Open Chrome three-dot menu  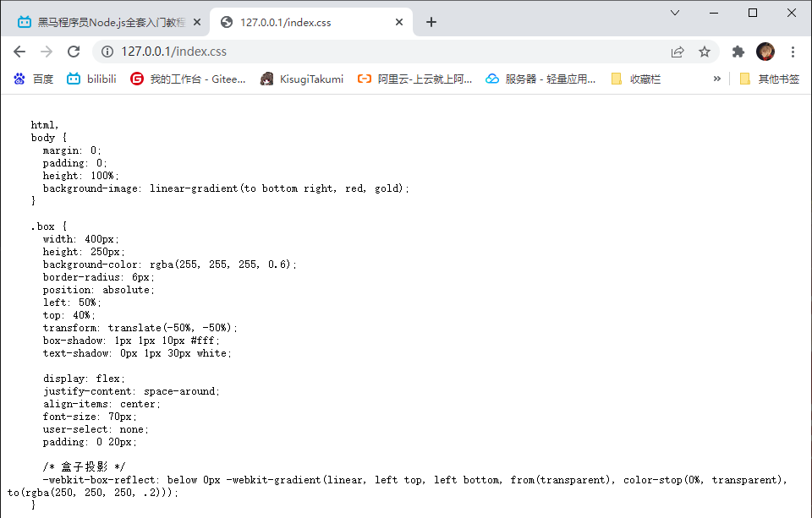tap(793, 52)
